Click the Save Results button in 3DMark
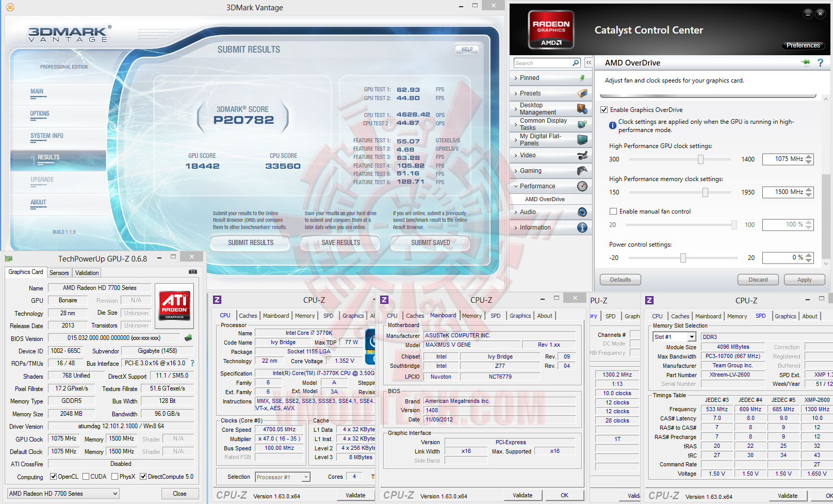 tap(340, 243)
